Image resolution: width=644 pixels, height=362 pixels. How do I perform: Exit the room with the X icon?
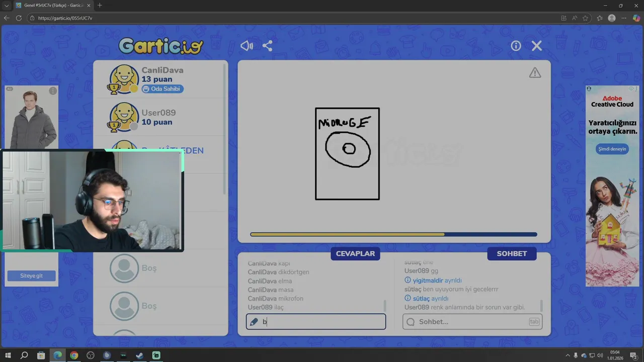point(537,46)
